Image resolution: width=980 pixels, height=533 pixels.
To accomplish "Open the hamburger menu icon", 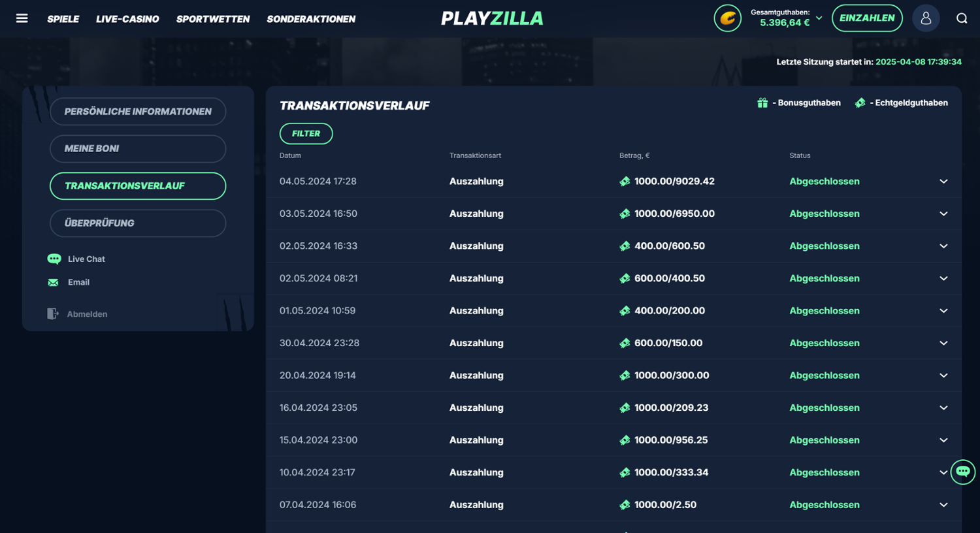I will [22, 18].
